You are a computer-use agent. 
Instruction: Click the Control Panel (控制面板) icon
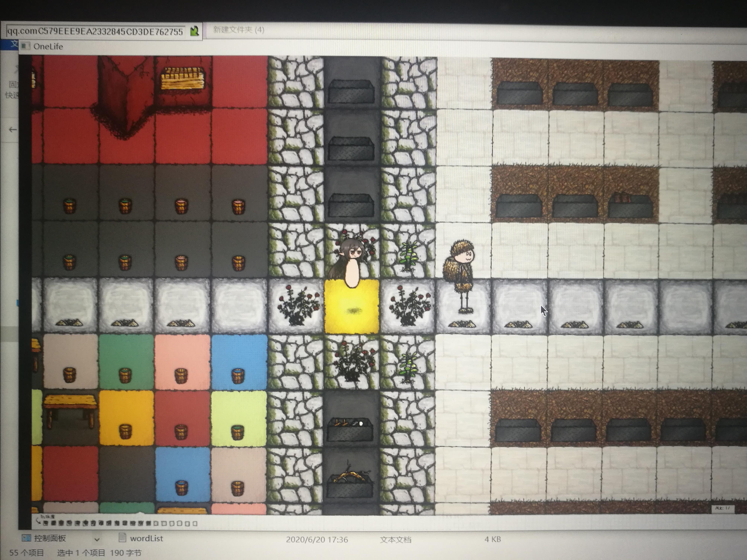click(x=26, y=538)
